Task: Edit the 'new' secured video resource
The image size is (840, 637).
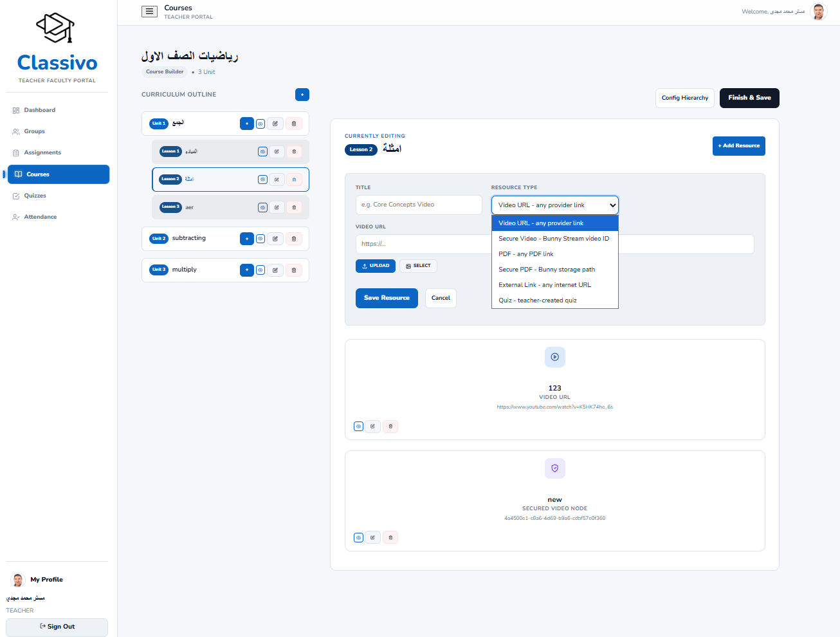Action: coord(373,537)
